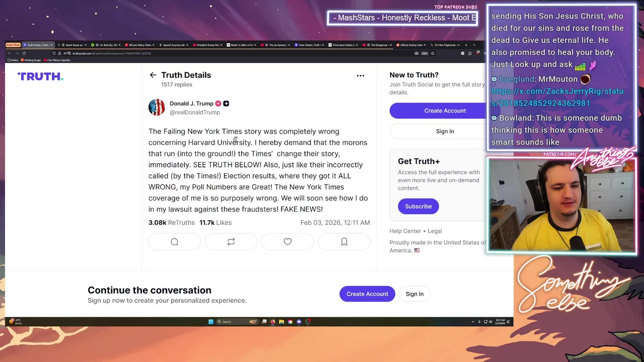Screen dimensions: 644x362
Task: Open the Help Center link
Action: tap(405, 231)
